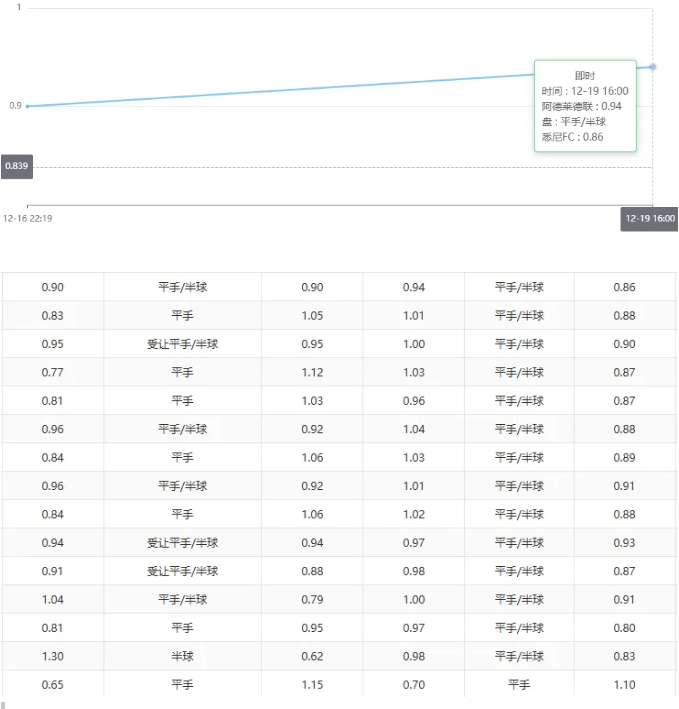Screen dimensions: 679x709
Task: Click the line chart's ending data point
Action: (653, 67)
